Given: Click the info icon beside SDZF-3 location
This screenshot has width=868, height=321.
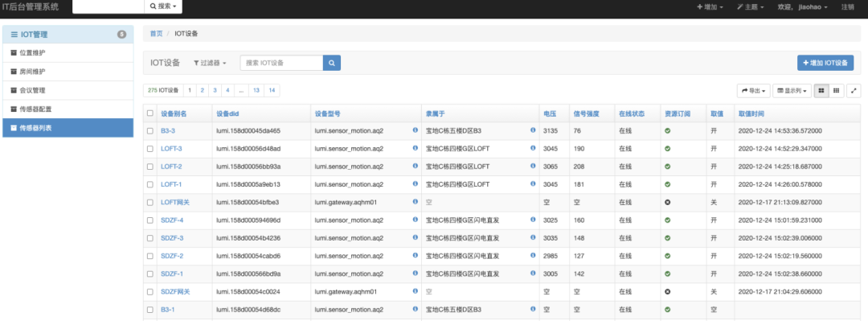Looking at the screenshot, I should [x=533, y=238].
